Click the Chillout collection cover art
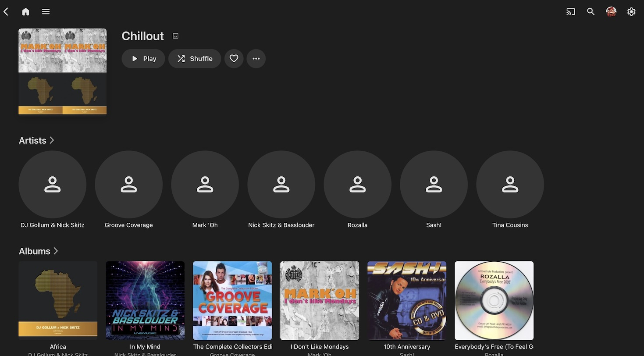The width and height of the screenshot is (644, 356). (x=62, y=71)
